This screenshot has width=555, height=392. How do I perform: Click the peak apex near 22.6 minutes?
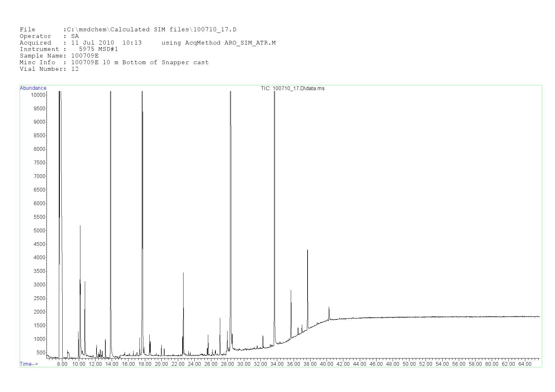pyautogui.click(x=183, y=273)
